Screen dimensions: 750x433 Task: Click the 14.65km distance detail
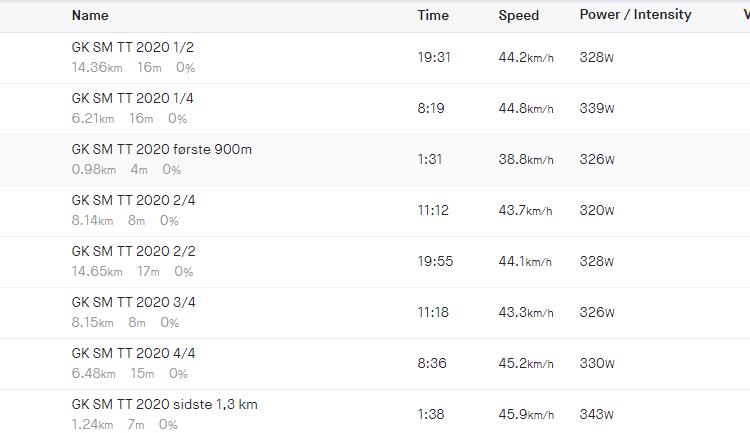[x=97, y=272]
